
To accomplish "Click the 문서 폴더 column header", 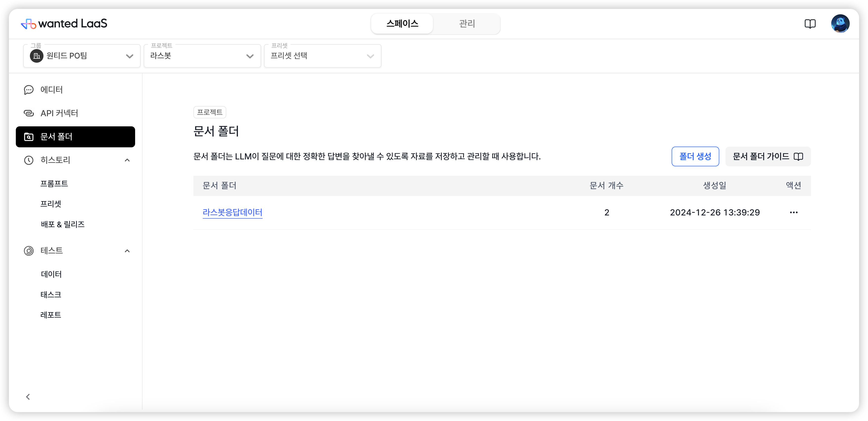I will (x=219, y=185).
